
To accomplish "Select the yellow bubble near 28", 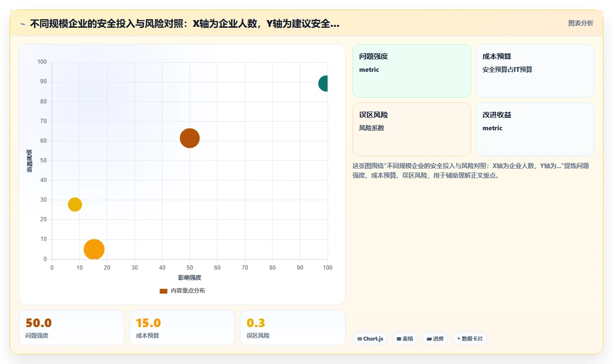I will point(75,205).
